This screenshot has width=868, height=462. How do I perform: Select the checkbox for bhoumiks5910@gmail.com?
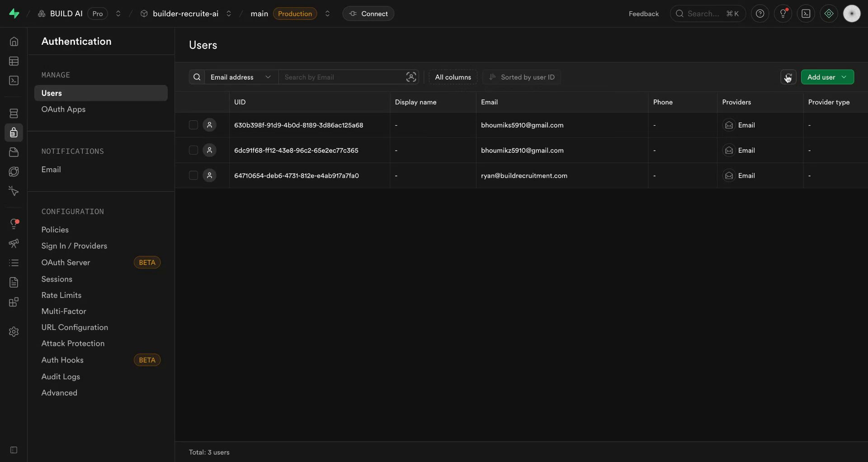coord(193,125)
